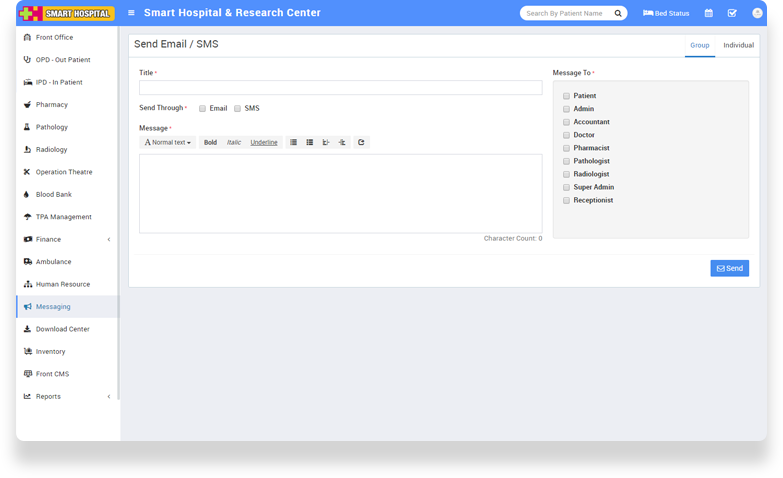Expand the Finance sidebar menu
Screen dimensions: 783x478
tap(66, 239)
